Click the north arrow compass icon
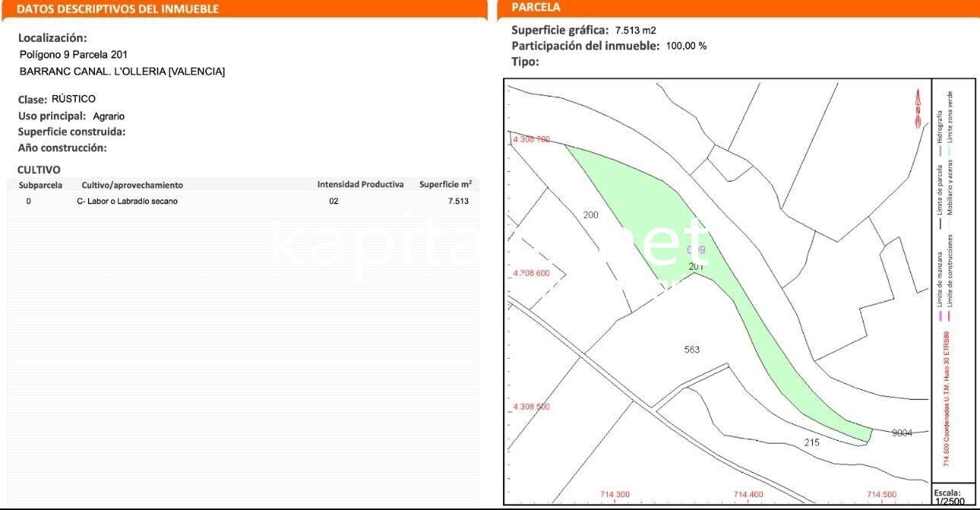The width and height of the screenshot is (980, 510). 919,106
